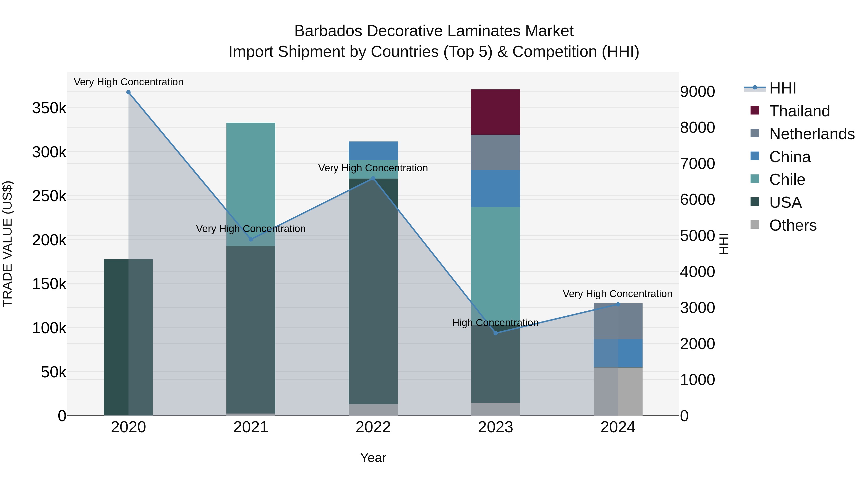The height and width of the screenshot is (488, 868).
Task: Click the 'Very High Concentration' label above 2024
Action: 617,294
